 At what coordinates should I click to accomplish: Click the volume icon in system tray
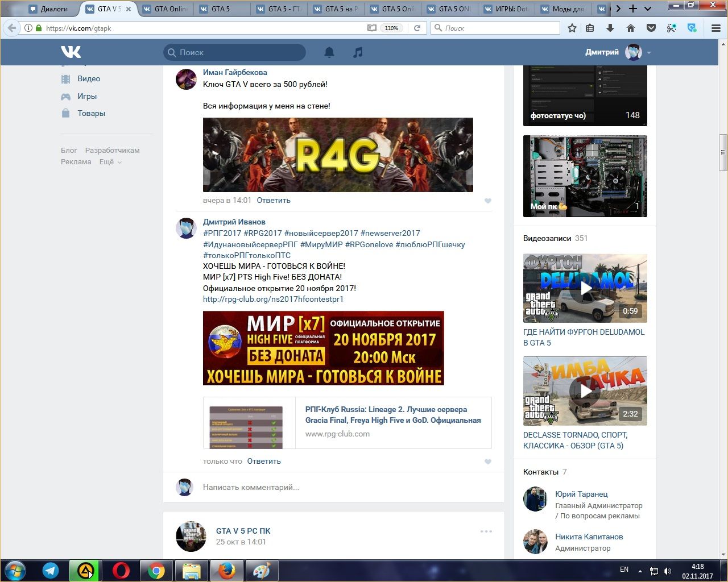point(667,571)
